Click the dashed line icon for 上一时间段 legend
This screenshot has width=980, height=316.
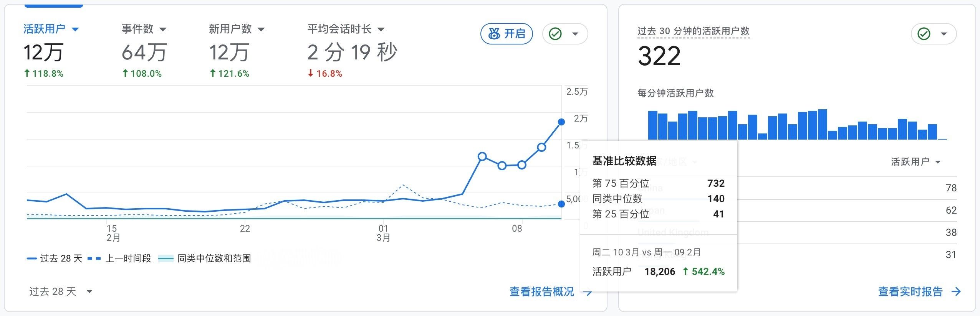click(94, 258)
